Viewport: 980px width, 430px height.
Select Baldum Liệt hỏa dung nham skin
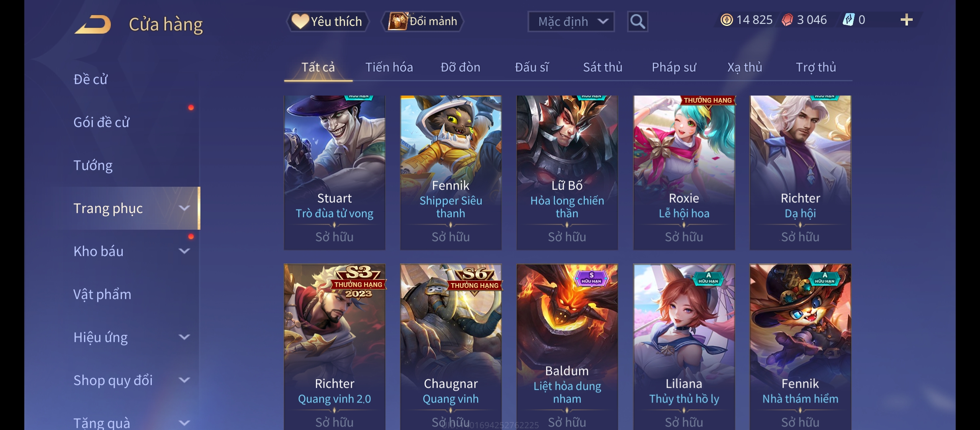(x=567, y=347)
